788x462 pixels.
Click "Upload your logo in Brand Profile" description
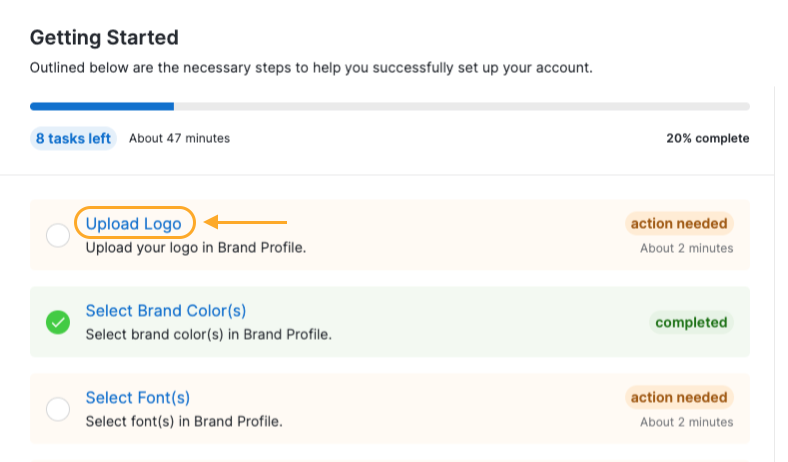pyautogui.click(x=196, y=247)
